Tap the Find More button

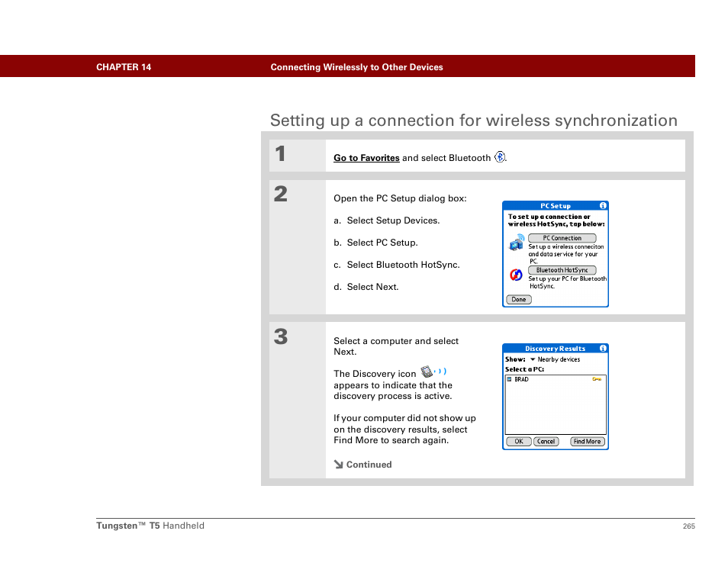tap(587, 442)
